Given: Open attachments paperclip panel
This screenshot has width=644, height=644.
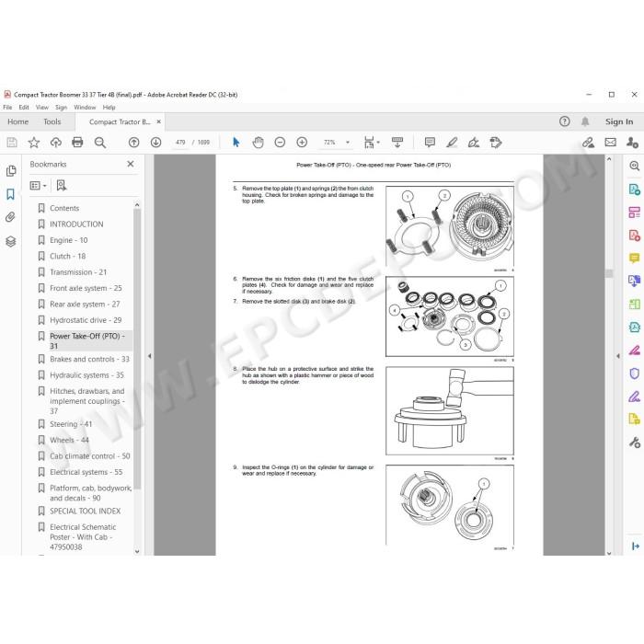Looking at the screenshot, I should [11, 217].
